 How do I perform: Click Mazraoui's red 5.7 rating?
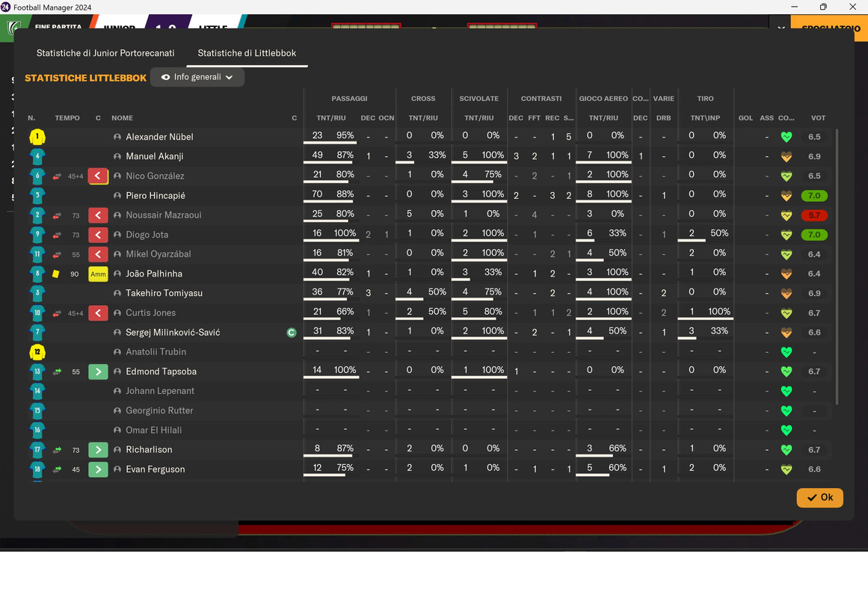pos(813,215)
